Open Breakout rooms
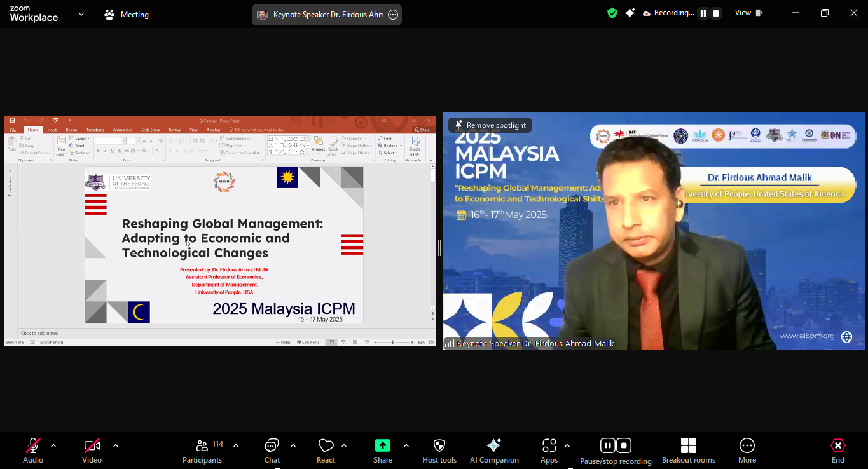868x469 pixels. pos(689,451)
